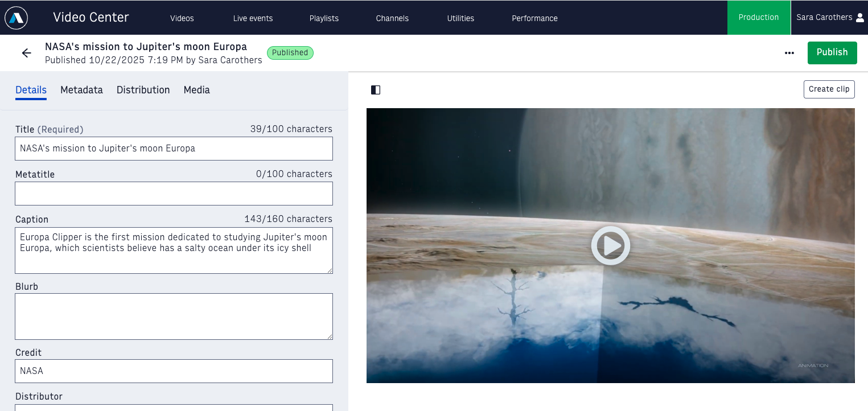Click the green Publish button
The width and height of the screenshot is (868, 411).
tap(832, 52)
